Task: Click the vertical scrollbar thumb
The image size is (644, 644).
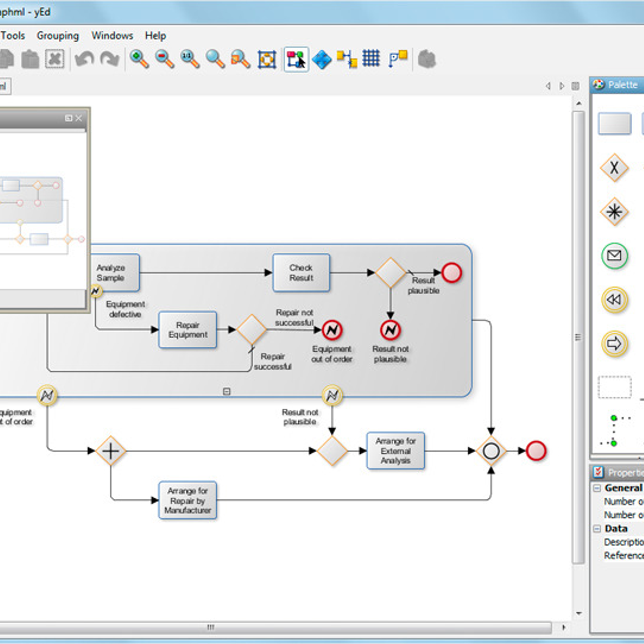Action: 578,337
